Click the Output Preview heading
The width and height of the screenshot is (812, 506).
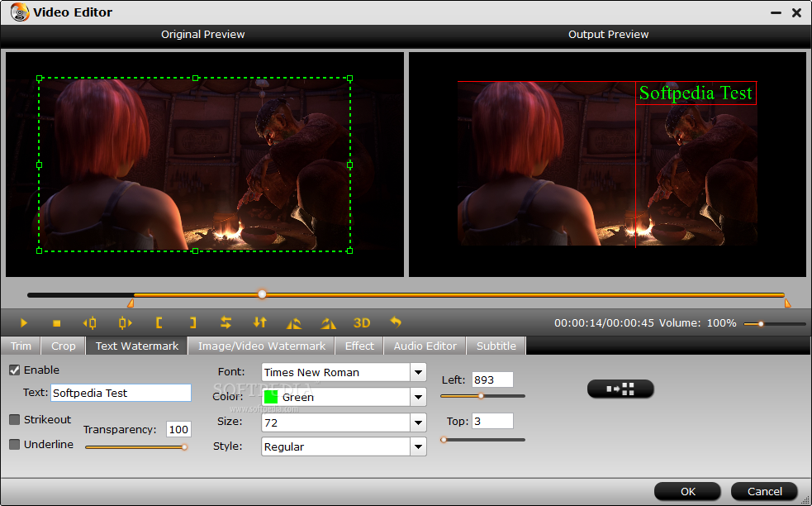point(609,34)
